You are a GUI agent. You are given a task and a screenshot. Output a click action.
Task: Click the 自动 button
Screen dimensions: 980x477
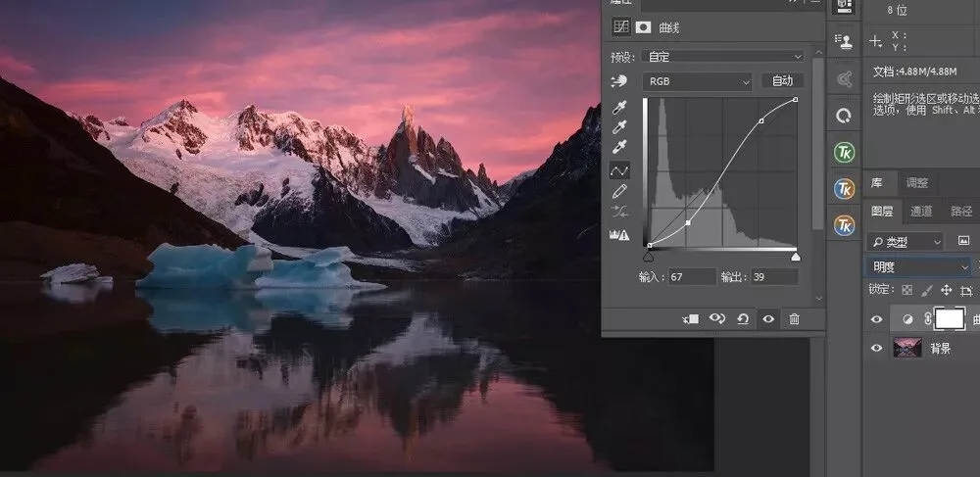point(782,81)
